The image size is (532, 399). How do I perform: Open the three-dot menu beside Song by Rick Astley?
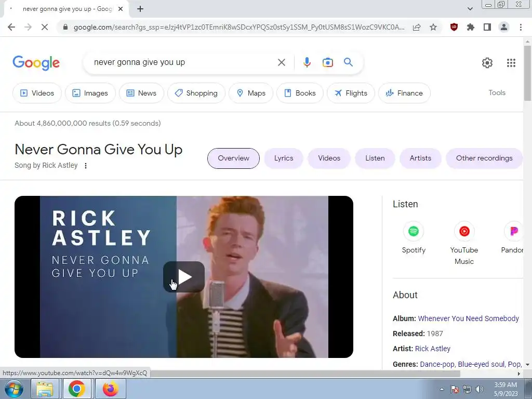[x=86, y=166]
